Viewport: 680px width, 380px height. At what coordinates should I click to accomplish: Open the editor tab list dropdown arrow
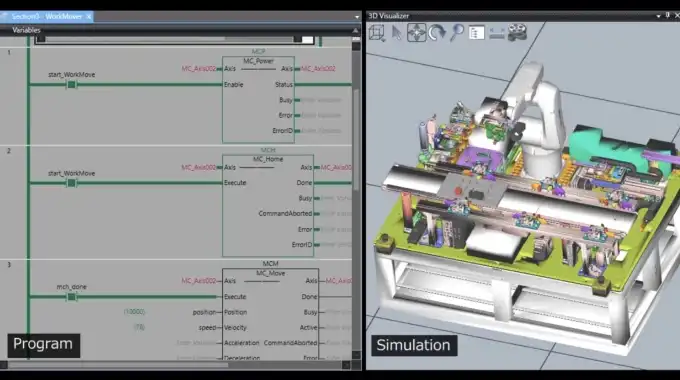click(357, 17)
